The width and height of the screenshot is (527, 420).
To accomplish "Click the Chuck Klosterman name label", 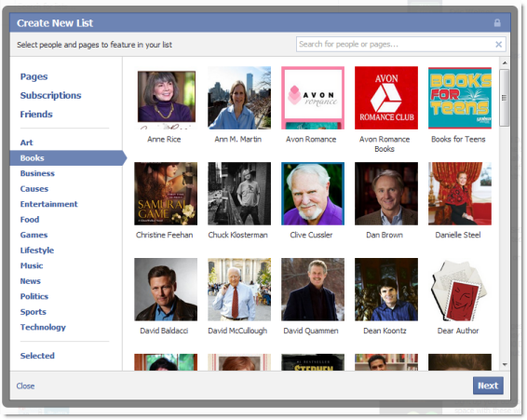I will coord(238,235).
